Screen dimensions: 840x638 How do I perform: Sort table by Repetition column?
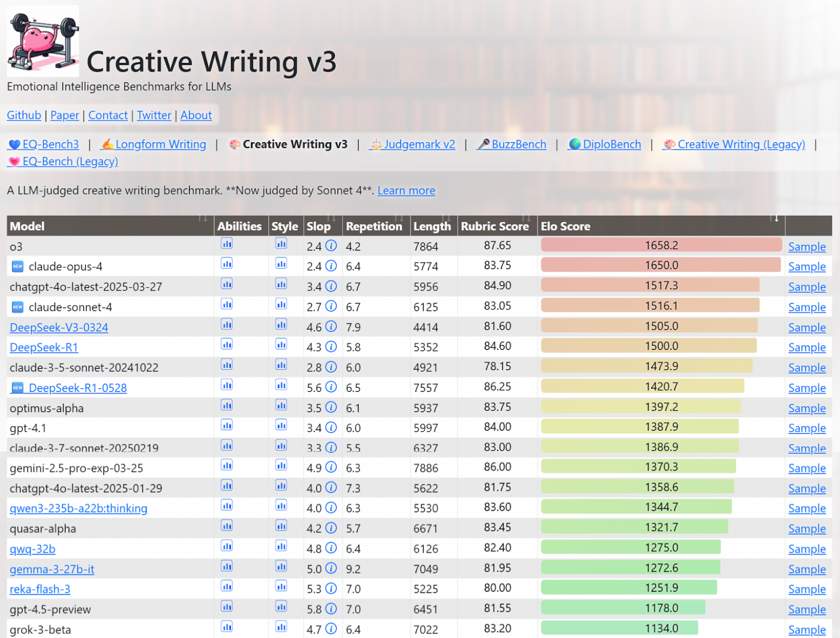click(x=377, y=226)
